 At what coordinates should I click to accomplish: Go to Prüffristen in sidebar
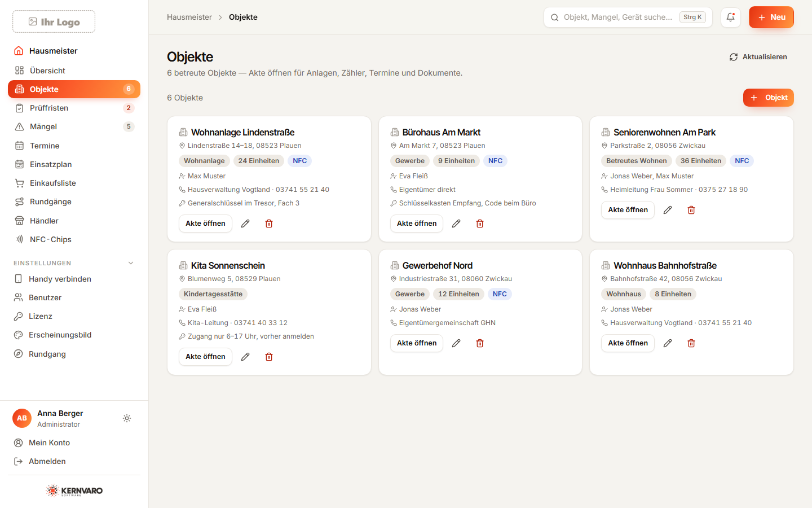pyautogui.click(x=74, y=108)
